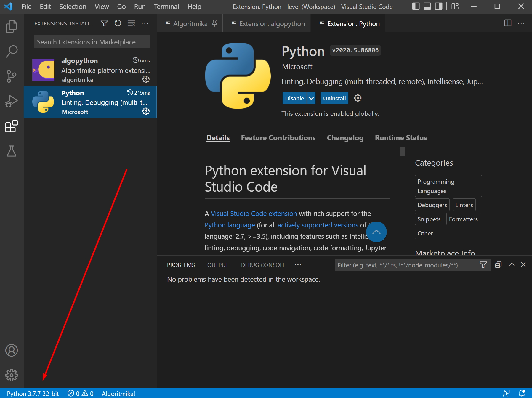Select the Changelog tab

pyautogui.click(x=345, y=138)
